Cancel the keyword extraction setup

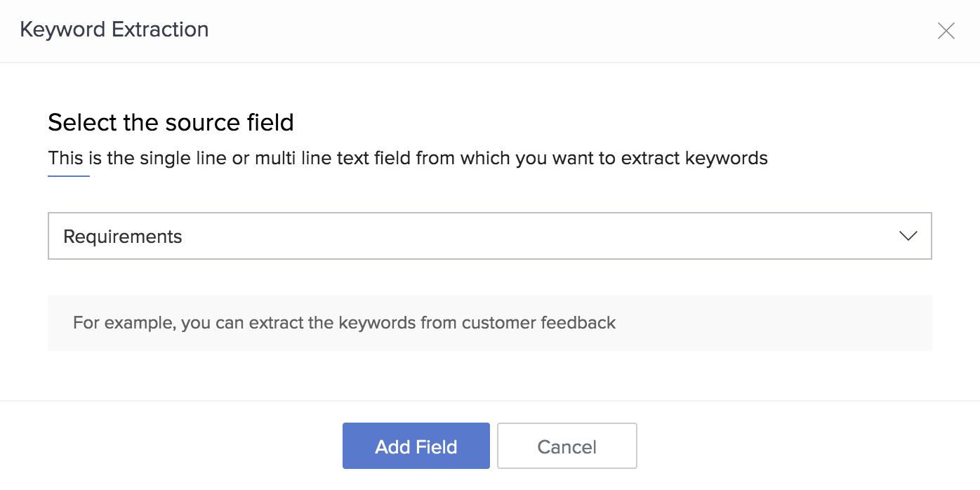coord(567,446)
